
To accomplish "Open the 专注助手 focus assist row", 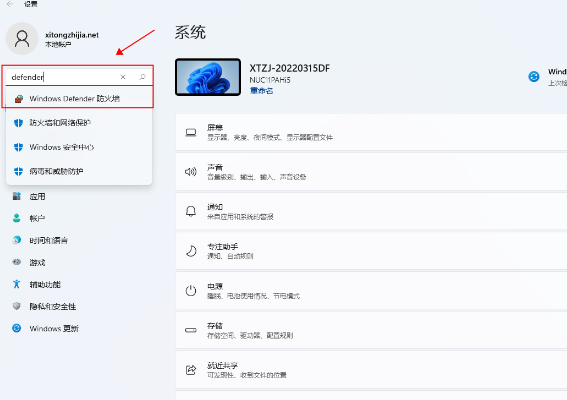I will [371, 251].
